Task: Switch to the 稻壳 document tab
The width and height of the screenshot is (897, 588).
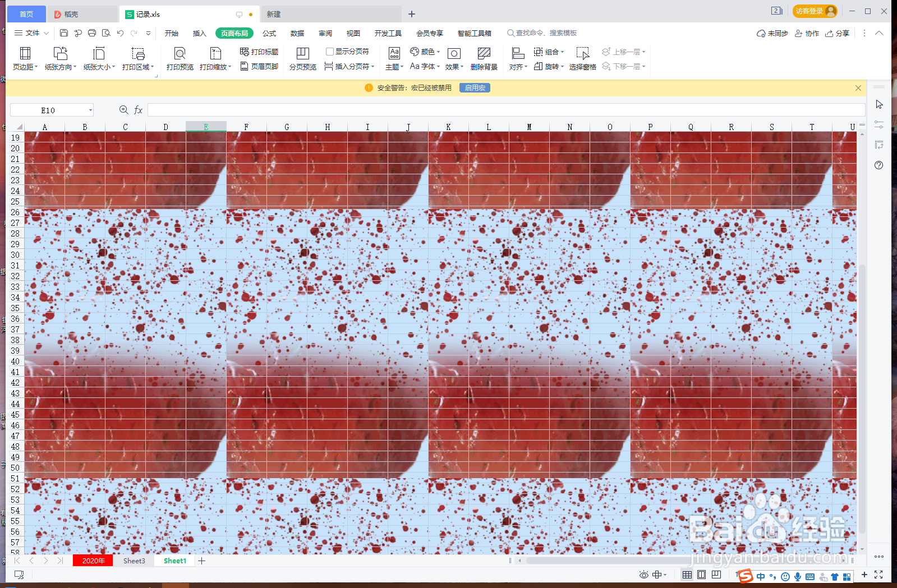Action: (82, 14)
